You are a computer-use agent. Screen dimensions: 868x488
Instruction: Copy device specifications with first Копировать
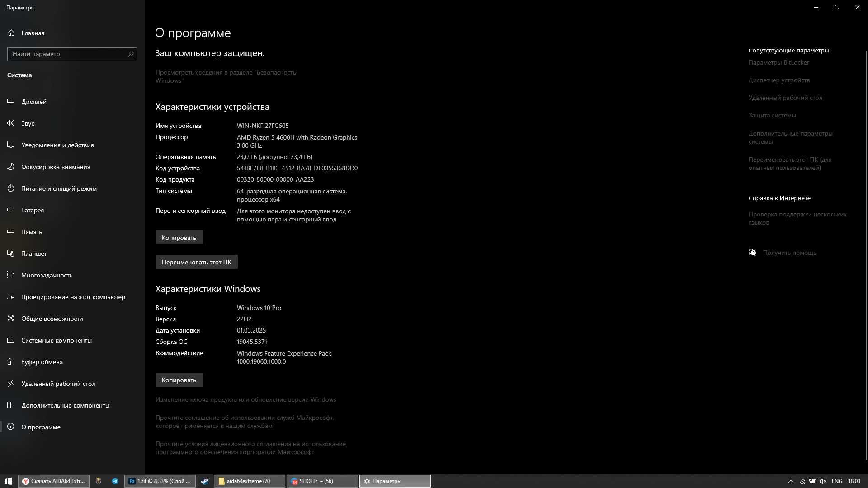[179, 238]
